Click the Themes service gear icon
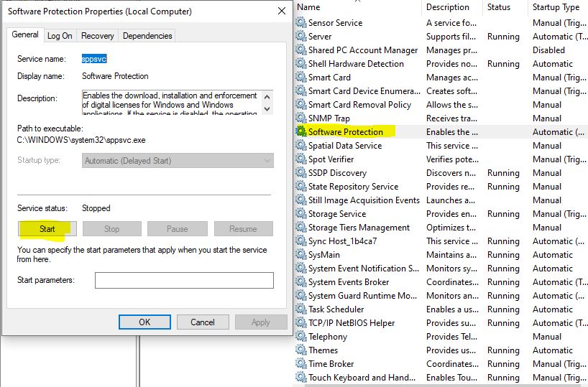This screenshot has width=588, height=387. pos(301,350)
